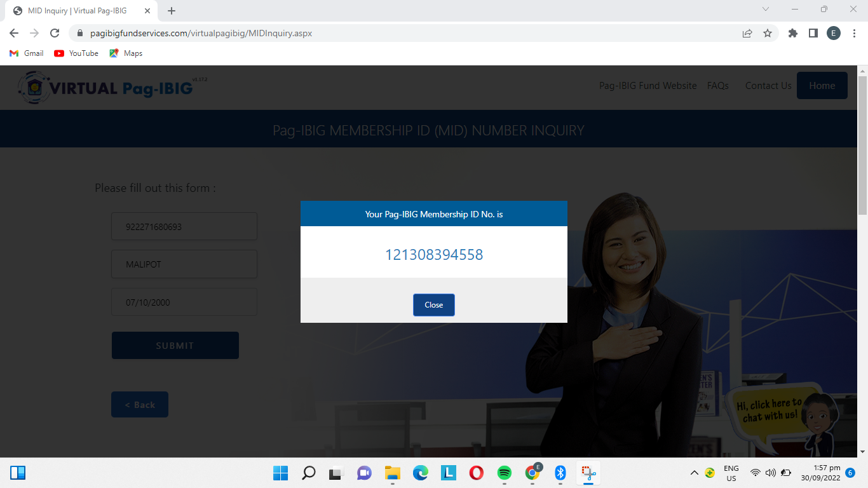
Task: Go back using the browser back arrow
Action: [x=14, y=33]
